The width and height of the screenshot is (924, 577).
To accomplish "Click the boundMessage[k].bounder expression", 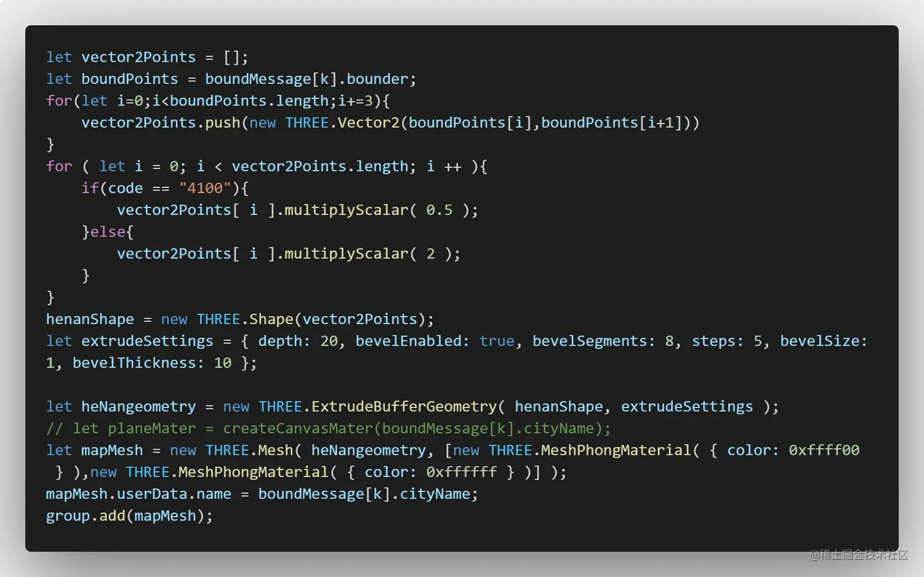I will coord(309,79).
